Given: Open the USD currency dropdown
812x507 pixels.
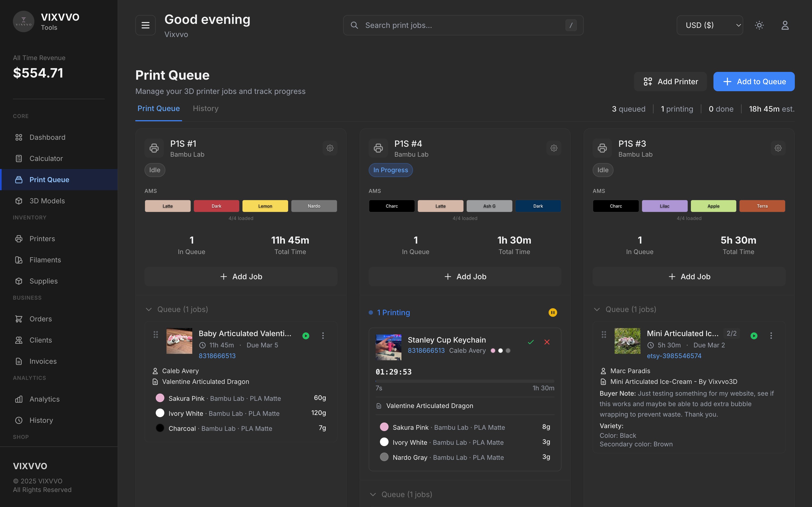Looking at the screenshot, I should pyautogui.click(x=709, y=25).
